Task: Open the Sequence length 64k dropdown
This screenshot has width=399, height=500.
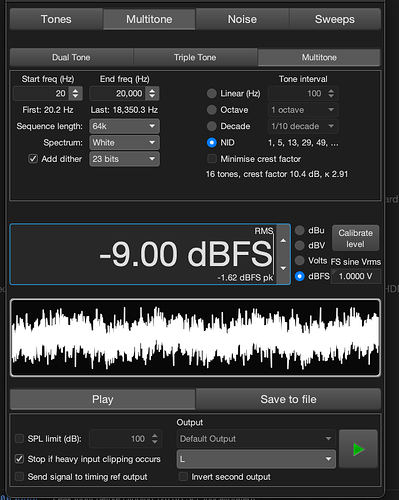Action: pos(124,126)
